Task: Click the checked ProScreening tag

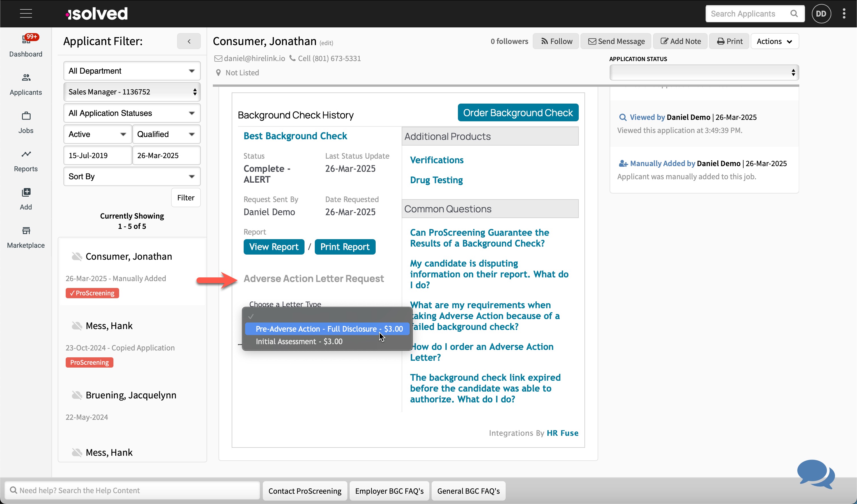Action: pyautogui.click(x=92, y=293)
